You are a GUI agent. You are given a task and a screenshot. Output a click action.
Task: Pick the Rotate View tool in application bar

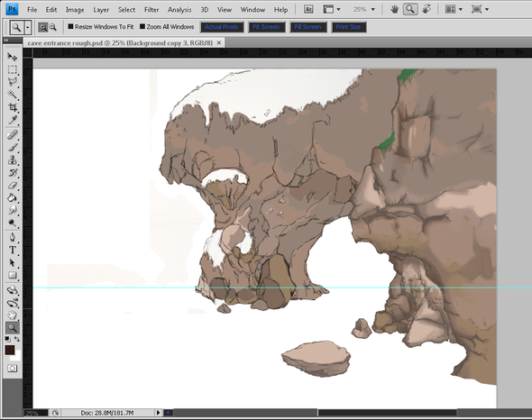(x=427, y=10)
